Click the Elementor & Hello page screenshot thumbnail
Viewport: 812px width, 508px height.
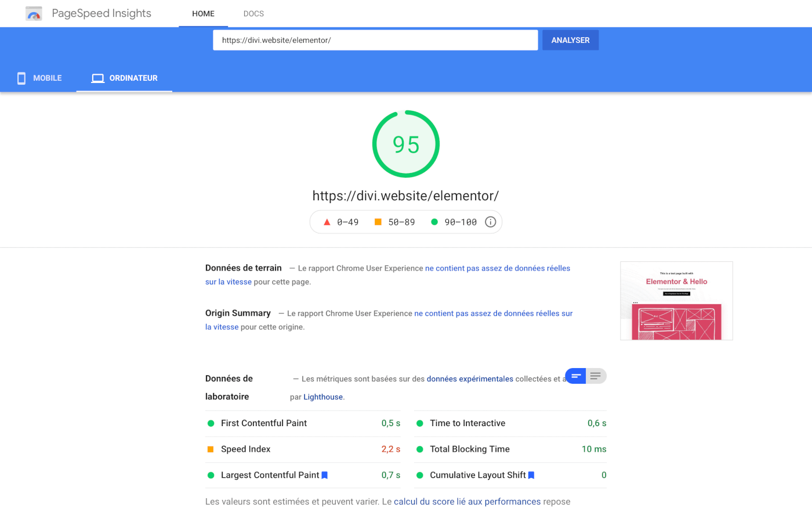[x=676, y=301]
